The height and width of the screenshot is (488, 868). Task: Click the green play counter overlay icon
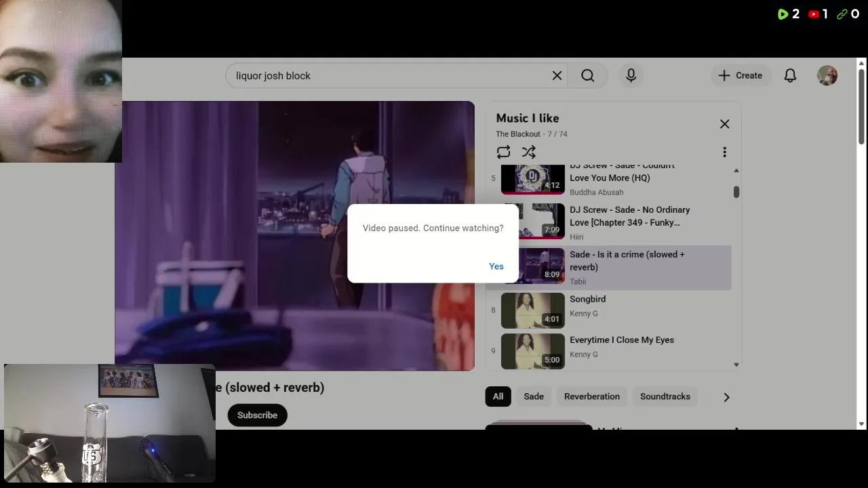click(783, 14)
